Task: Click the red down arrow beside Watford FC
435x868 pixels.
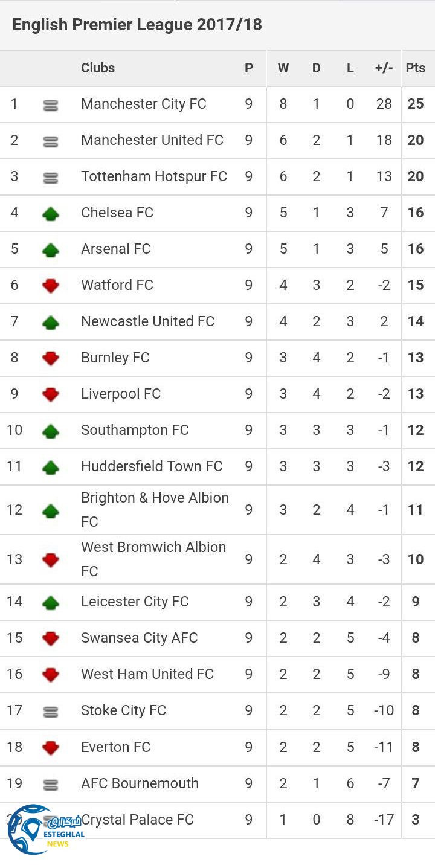Action: tap(51, 286)
